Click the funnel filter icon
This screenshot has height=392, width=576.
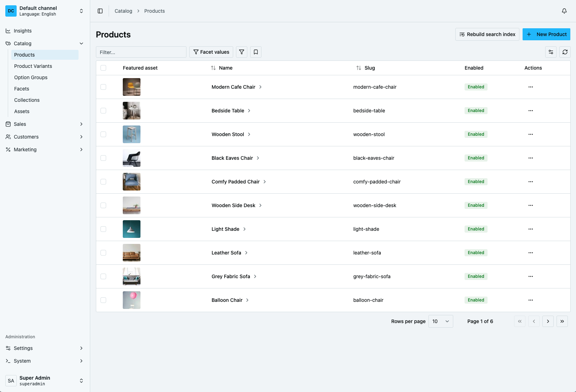click(x=242, y=52)
